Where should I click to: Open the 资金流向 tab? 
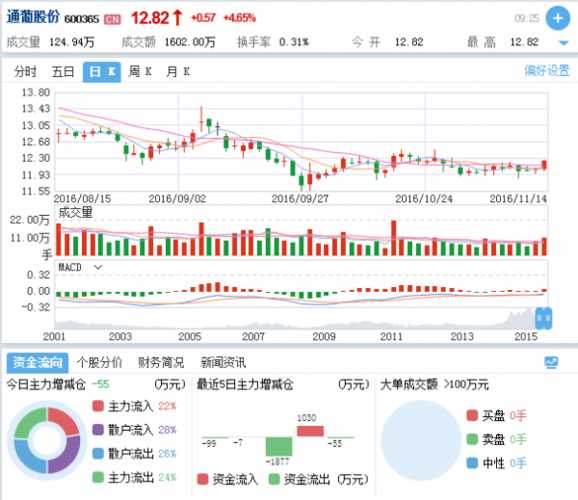pos(37,363)
